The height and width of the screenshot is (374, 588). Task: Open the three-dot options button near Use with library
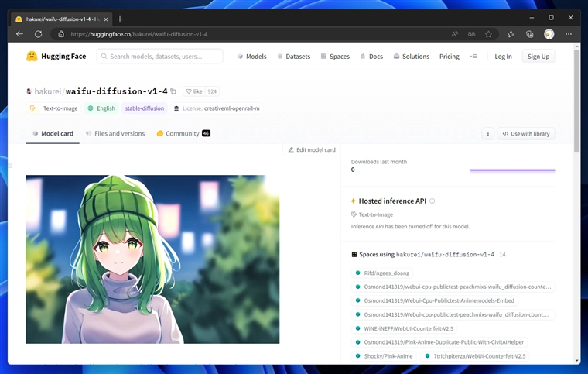488,133
